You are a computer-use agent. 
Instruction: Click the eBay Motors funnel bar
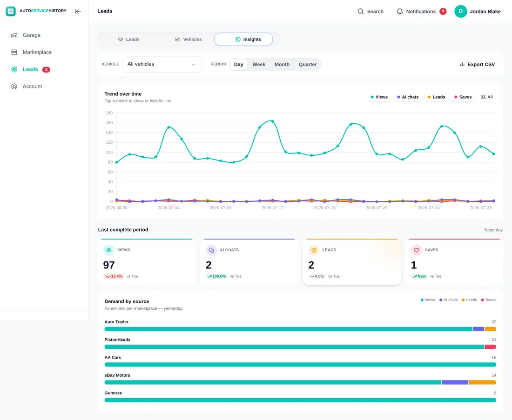click(x=300, y=382)
